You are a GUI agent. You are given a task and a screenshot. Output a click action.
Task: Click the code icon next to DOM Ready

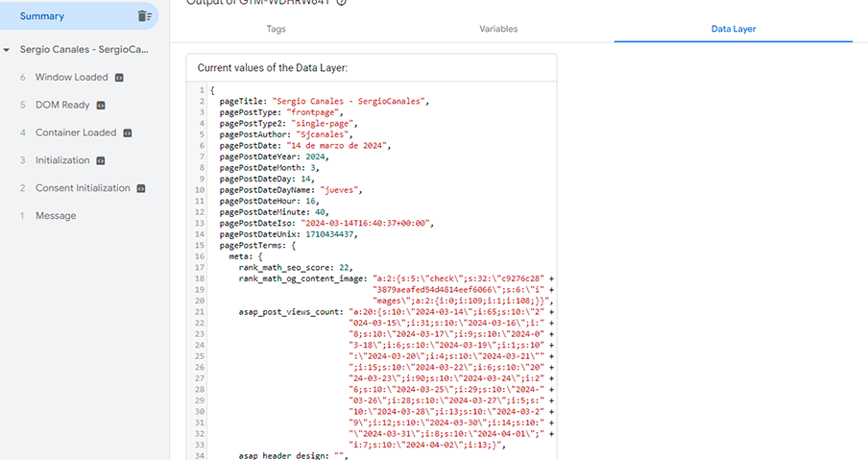(101, 105)
